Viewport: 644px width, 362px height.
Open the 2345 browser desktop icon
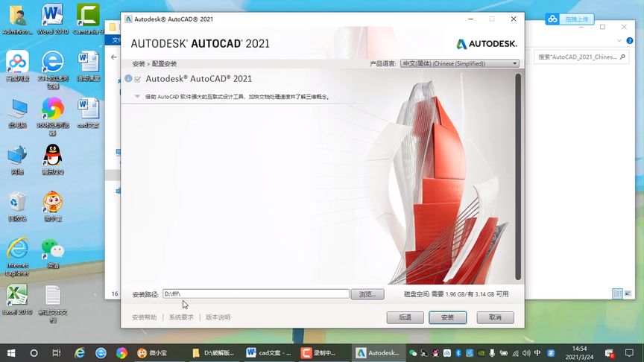(x=53, y=69)
